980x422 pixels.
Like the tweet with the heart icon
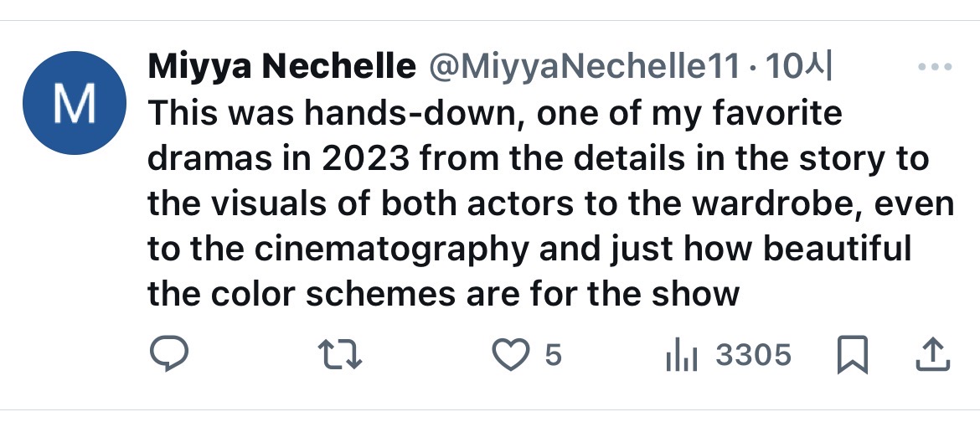(x=507, y=355)
